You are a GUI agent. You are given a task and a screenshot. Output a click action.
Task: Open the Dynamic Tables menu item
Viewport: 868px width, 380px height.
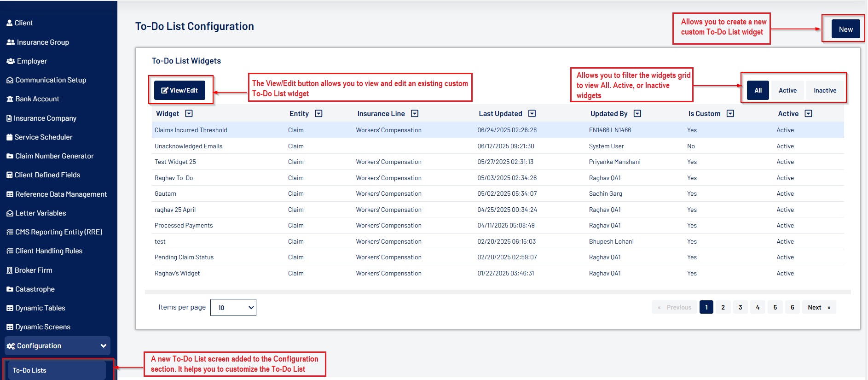point(40,308)
